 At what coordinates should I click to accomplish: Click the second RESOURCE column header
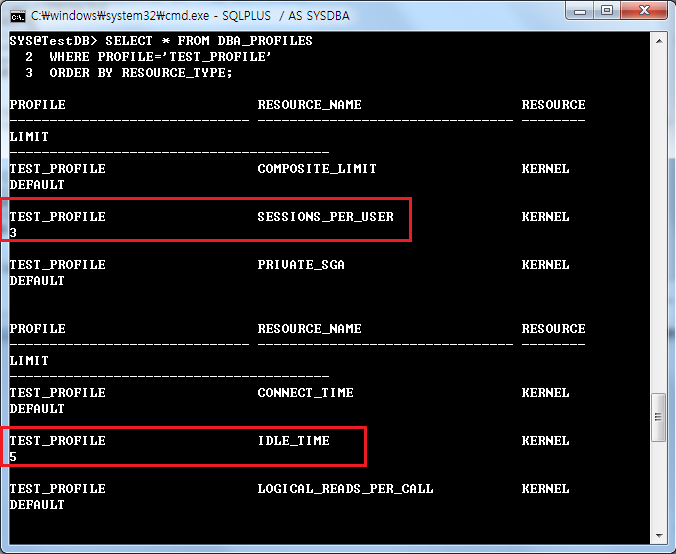pyautogui.click(x=554, y=328)
